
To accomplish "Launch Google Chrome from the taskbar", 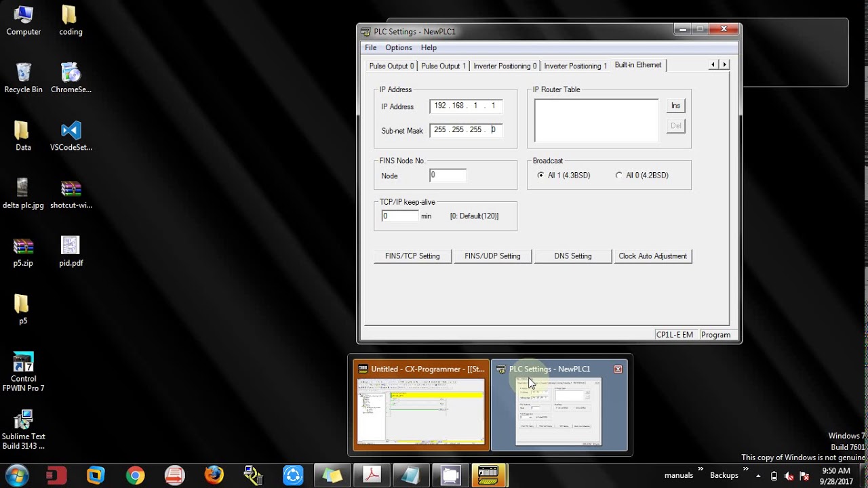I will click(135, 476).
